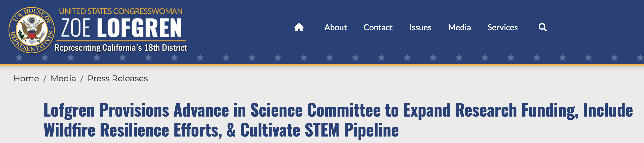644x143 pixels.
Task: Expand the Services navigation menu
Action: point(502,27)
